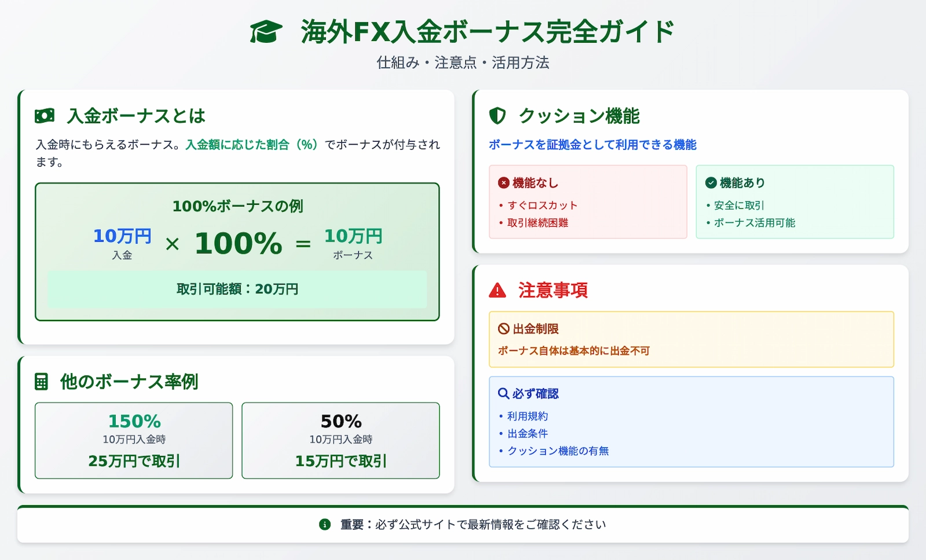The image size is (926, 560).
Task: Toggle the red X mark on 機能なし
Action: (503, 182)
